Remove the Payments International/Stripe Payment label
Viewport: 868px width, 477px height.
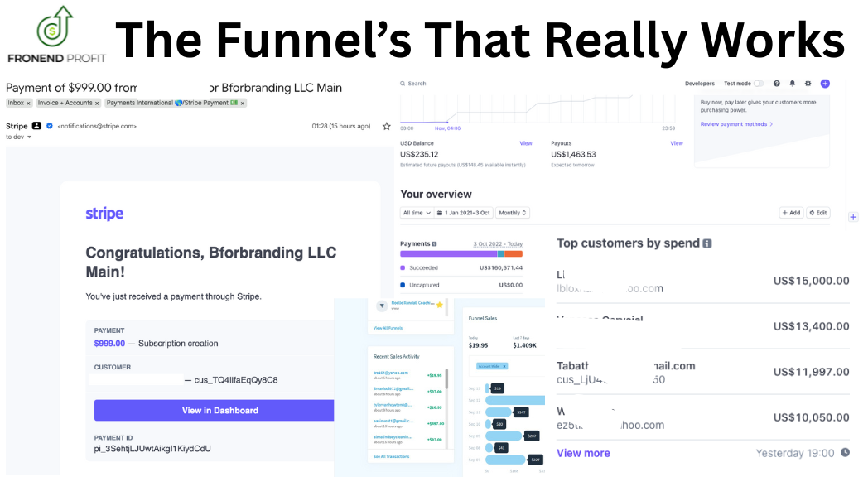point(243,104)
